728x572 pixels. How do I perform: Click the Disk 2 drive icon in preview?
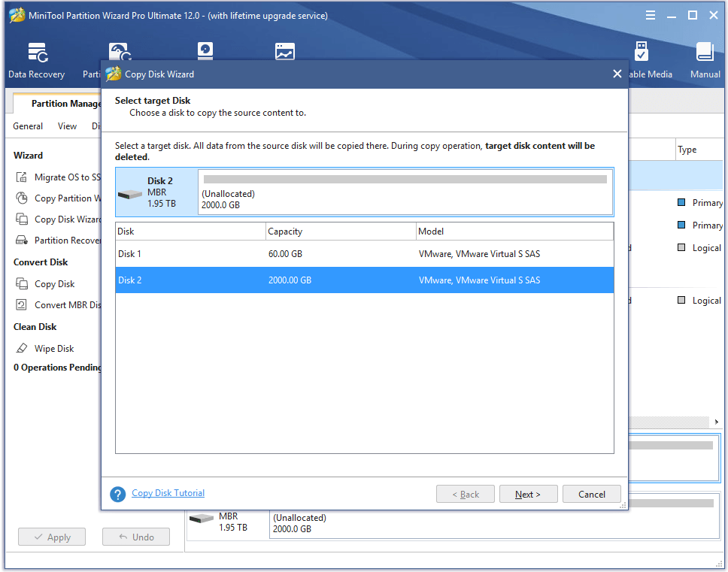pyautogui.click(x=130, y=195)
